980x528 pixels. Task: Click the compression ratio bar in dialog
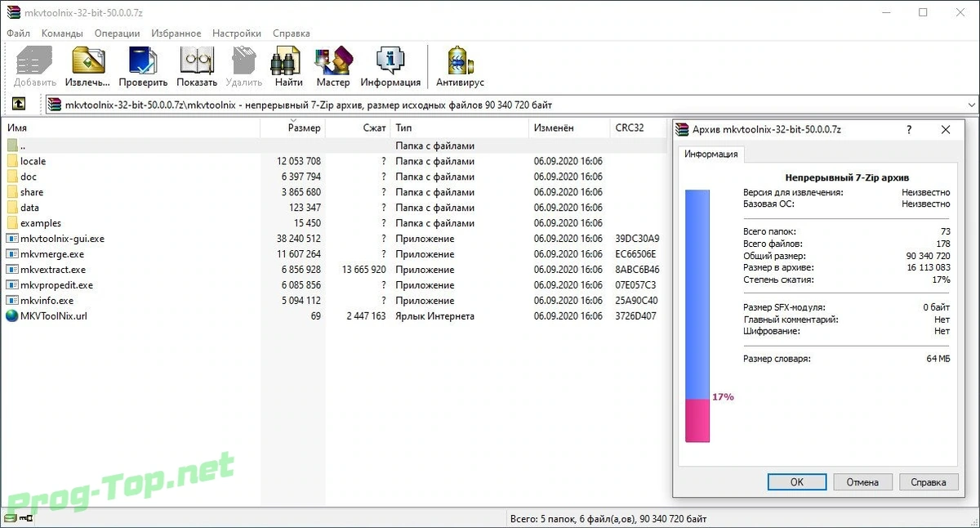pyautogui.click(x=697, y=315)
